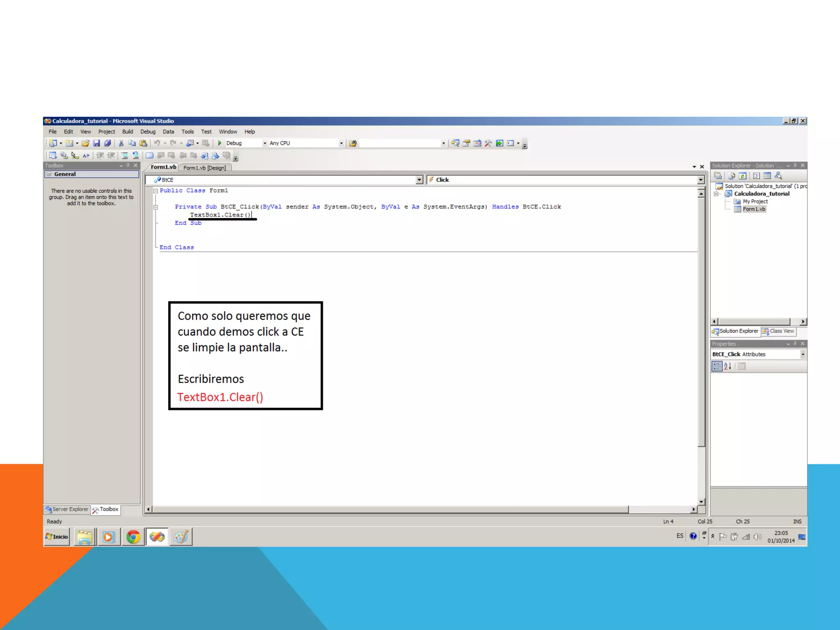Viewport: 840px width, 630px height.
Task: Open the Debug configuration dropdown
Action: pyautogui.click(x=265, y=143)
